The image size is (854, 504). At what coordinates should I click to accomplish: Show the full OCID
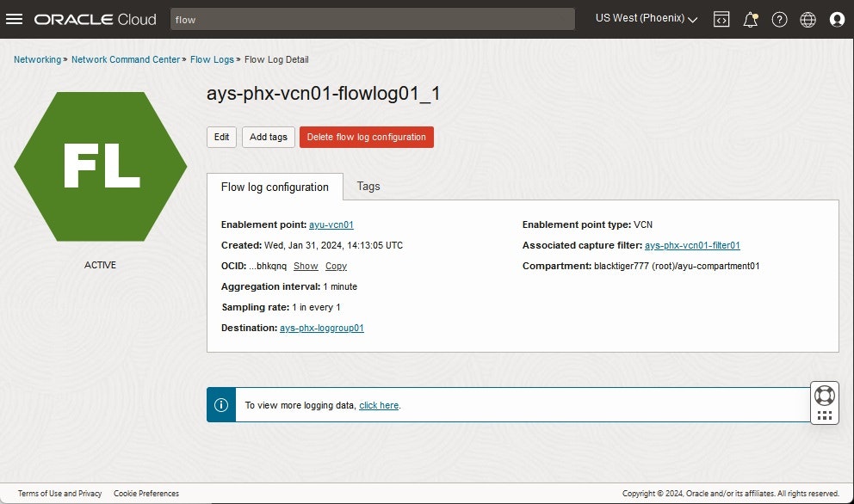click(306, 266)
